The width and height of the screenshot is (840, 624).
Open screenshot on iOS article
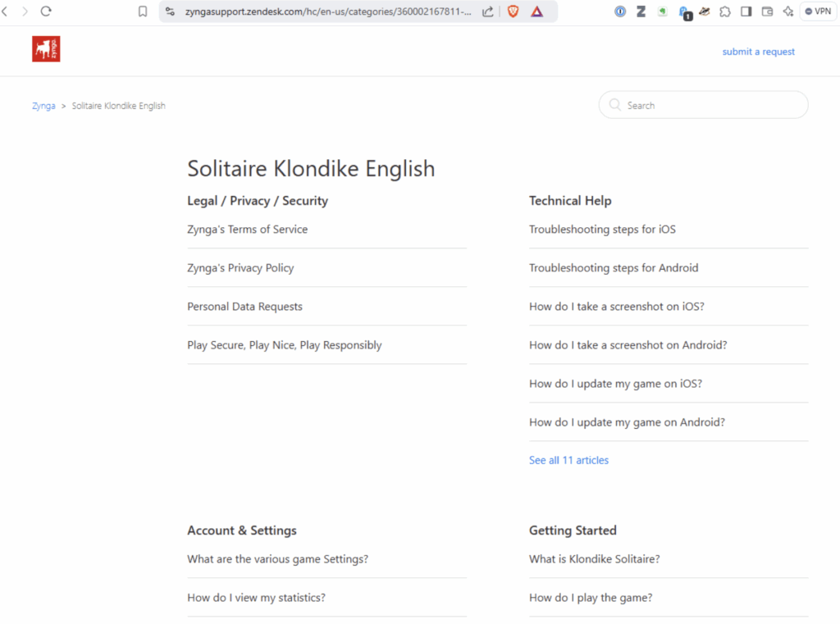pos(617,307)
